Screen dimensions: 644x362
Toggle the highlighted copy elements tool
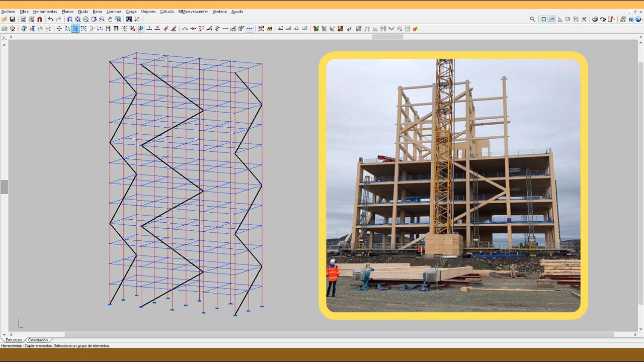[x=75, y=29]
